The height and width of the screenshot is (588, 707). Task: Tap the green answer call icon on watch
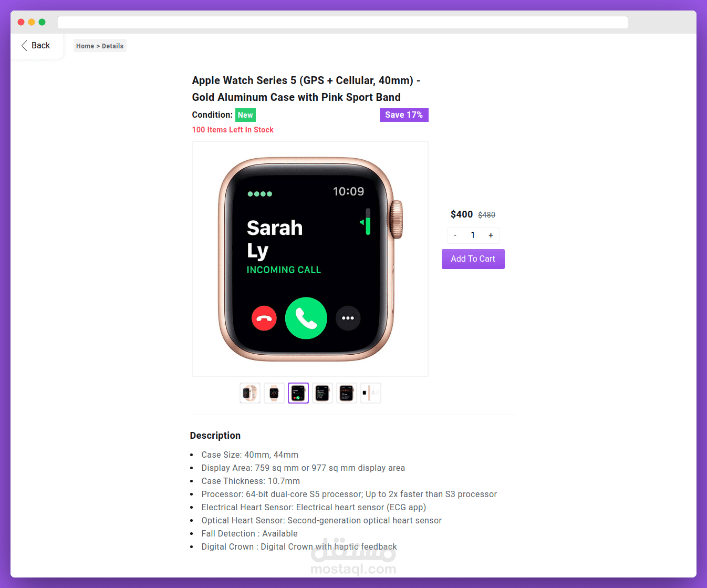tap(306, 318)
